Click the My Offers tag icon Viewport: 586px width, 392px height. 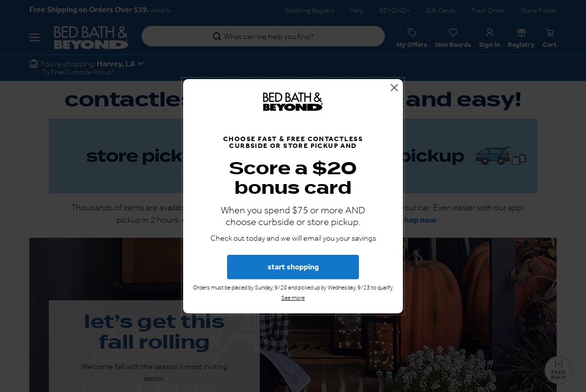click(412, 33)
